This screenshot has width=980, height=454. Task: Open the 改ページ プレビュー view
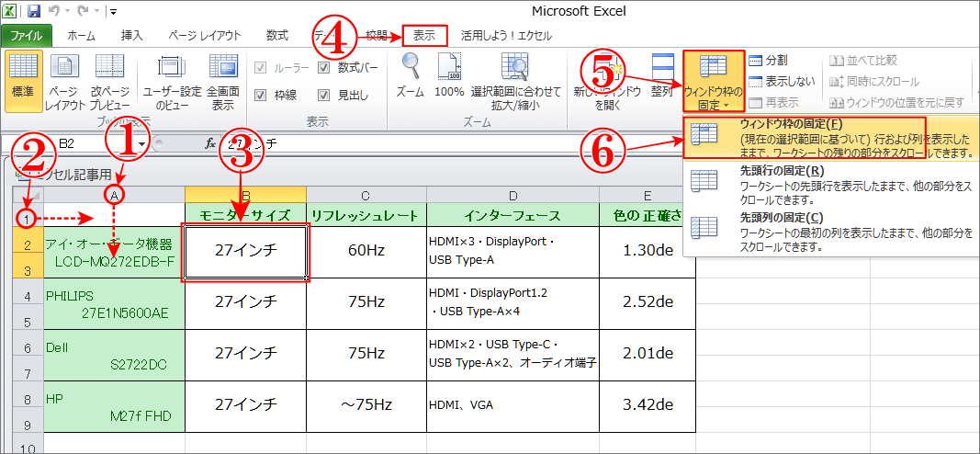(109, 81)
